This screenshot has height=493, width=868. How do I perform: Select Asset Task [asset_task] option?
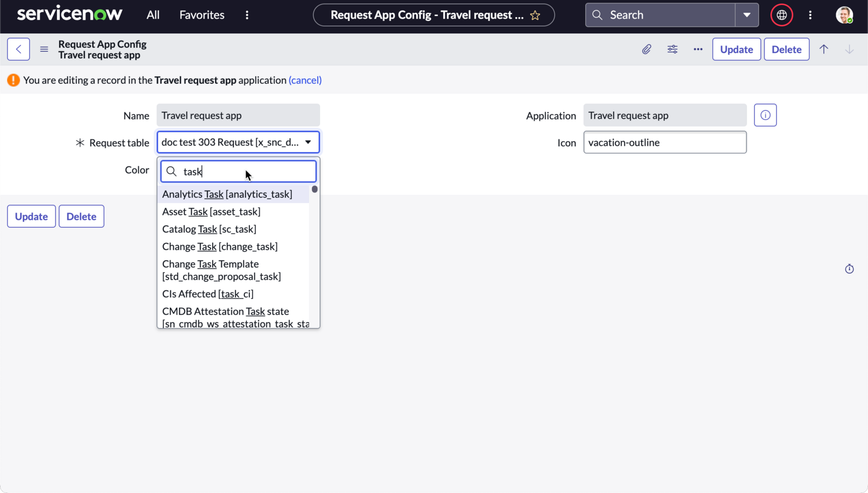[x=233, y=212]
